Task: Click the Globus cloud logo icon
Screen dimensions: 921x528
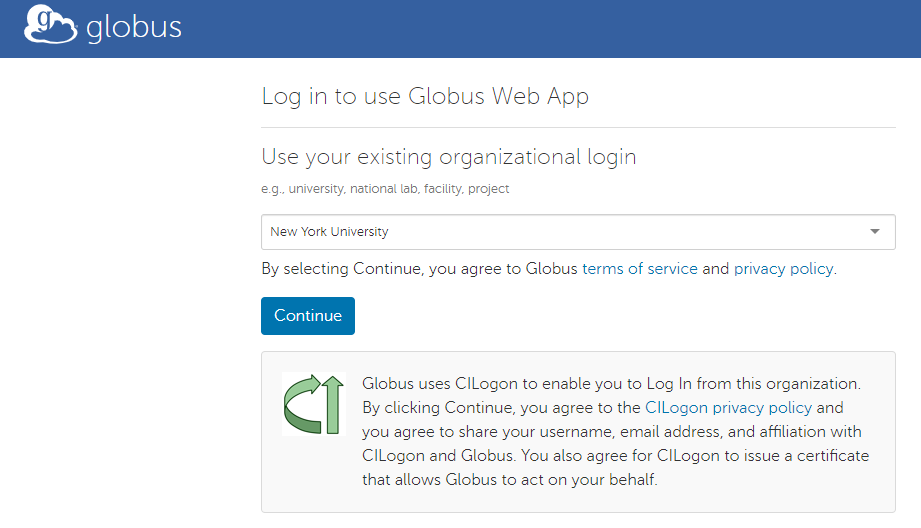Action: coord(50,25)
